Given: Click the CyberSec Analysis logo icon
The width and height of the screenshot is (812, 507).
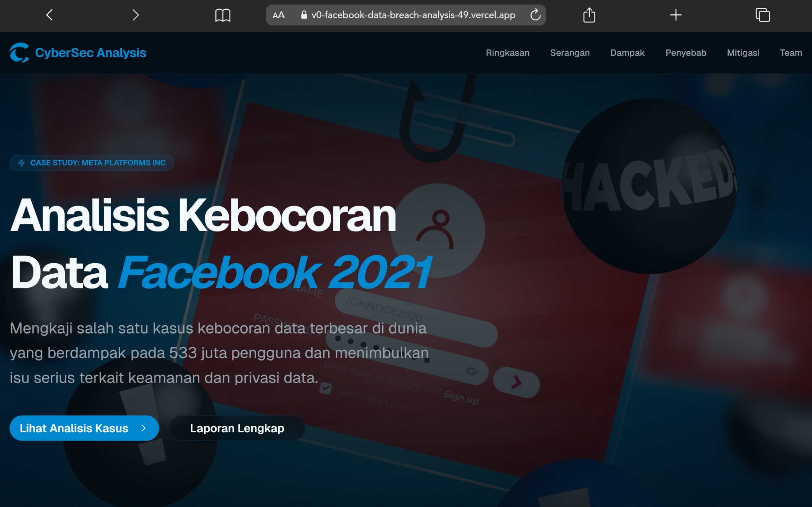Looking at the screenshot, I should click(19, 52).
